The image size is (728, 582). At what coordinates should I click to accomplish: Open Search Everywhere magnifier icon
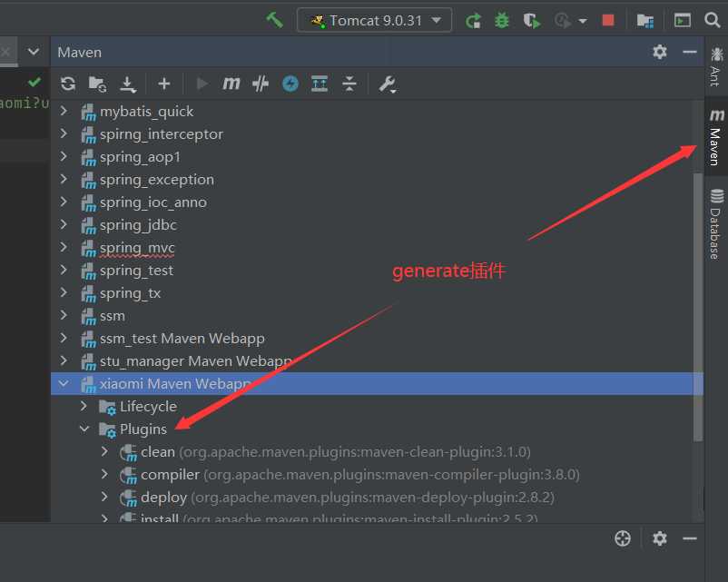click(x=712, y=20)
